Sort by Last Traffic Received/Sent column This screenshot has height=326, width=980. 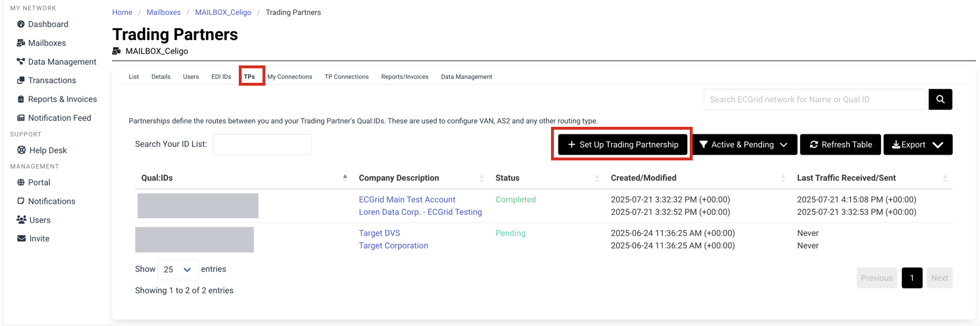coord(872,178)
